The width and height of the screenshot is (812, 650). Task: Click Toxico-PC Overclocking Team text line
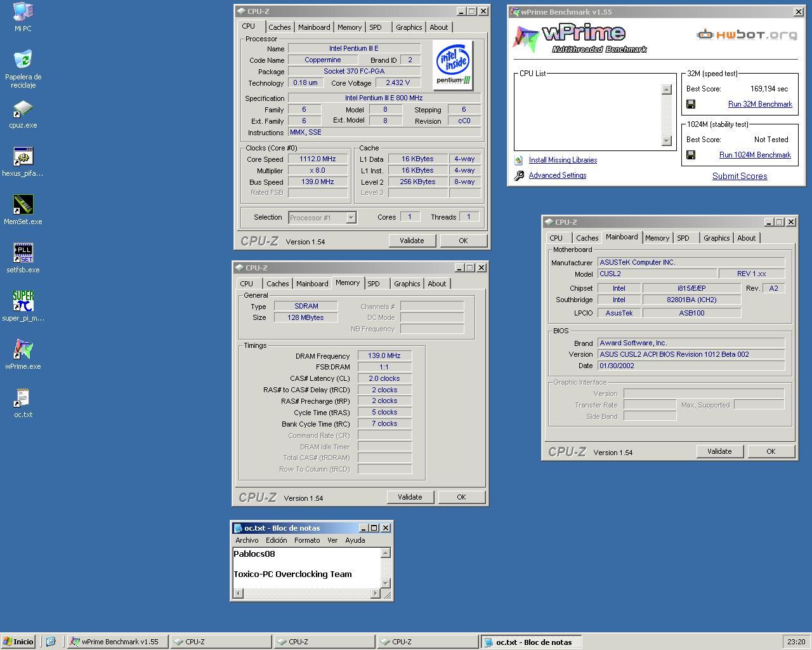(x=292, y=574)
